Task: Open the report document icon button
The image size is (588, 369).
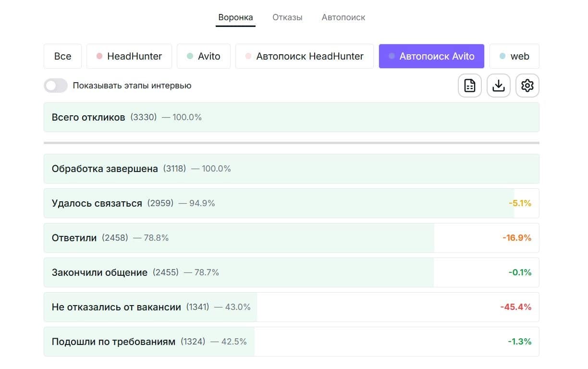Action: point(470,86)
